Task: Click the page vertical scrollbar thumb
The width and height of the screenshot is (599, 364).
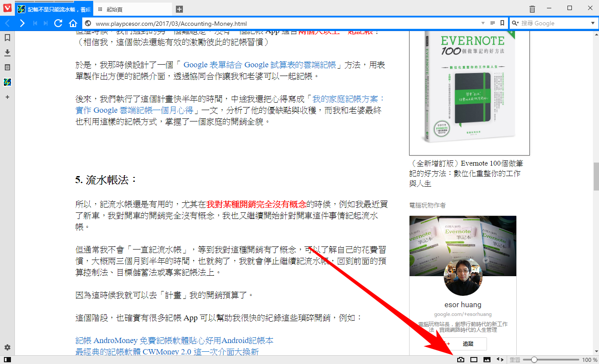Action: pos(596,176)
